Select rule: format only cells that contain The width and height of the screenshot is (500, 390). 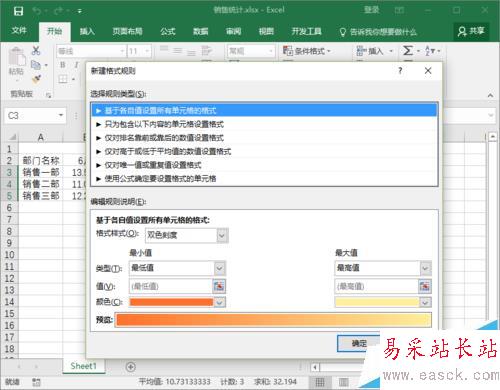pyautogui.click(x=264, y=124)
